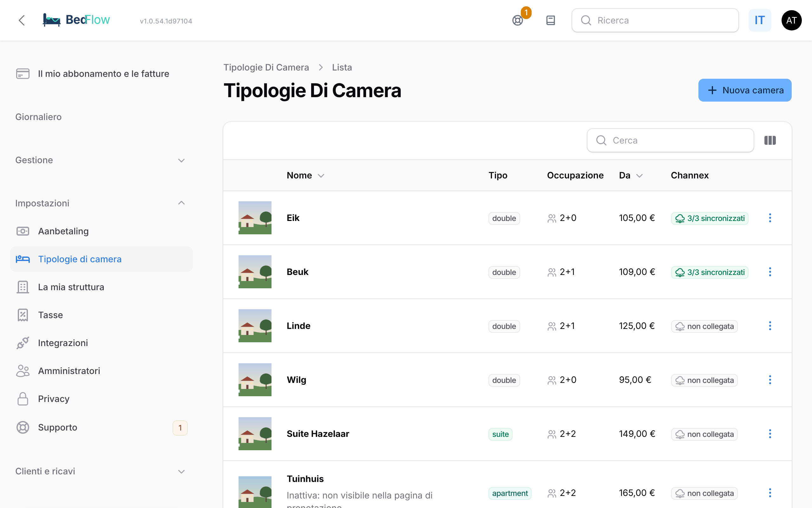The height and width of the screenshot is (508, 812).
Task: Open Privacy settings
Action: click(101, 399)
